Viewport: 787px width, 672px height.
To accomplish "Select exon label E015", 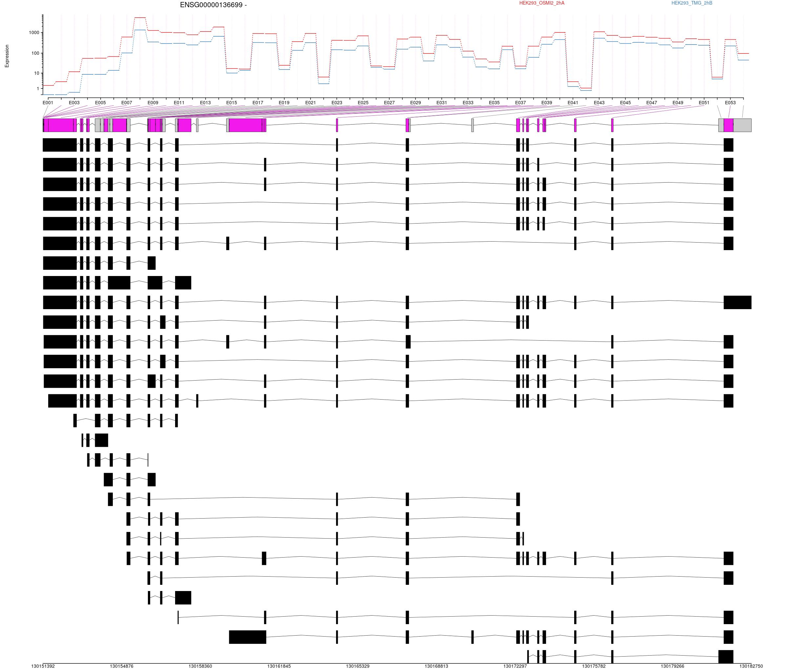I will [231, 103].
